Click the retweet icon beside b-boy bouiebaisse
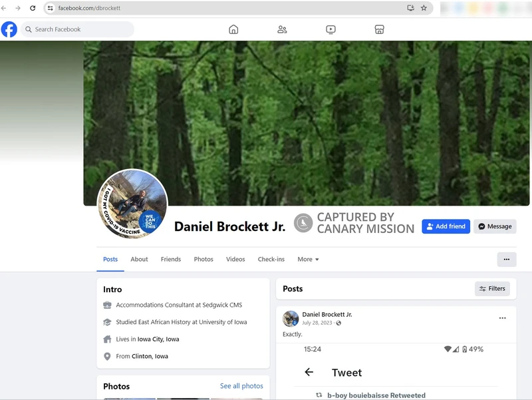The width and height of the screenshot is (532, 400). click(319, 395)
